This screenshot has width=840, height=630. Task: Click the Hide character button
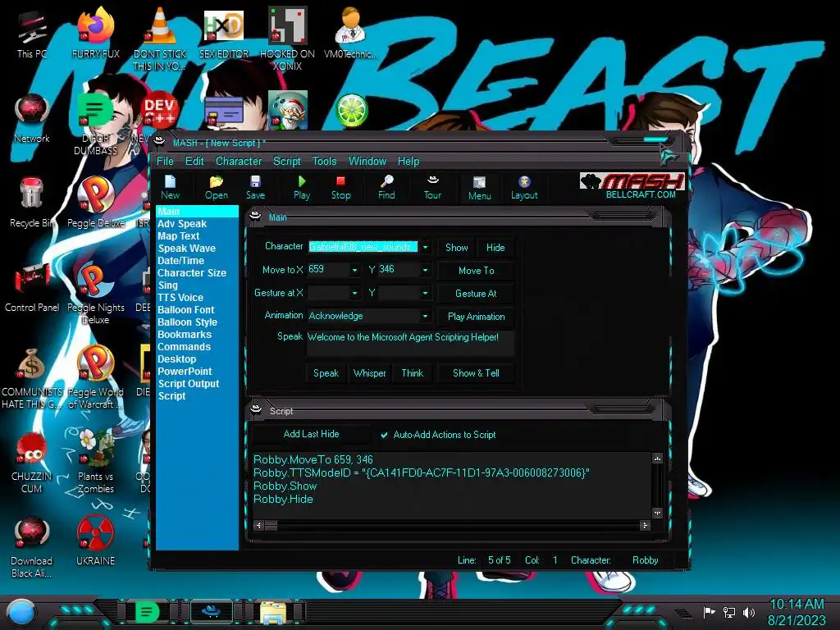click(495, 248)
